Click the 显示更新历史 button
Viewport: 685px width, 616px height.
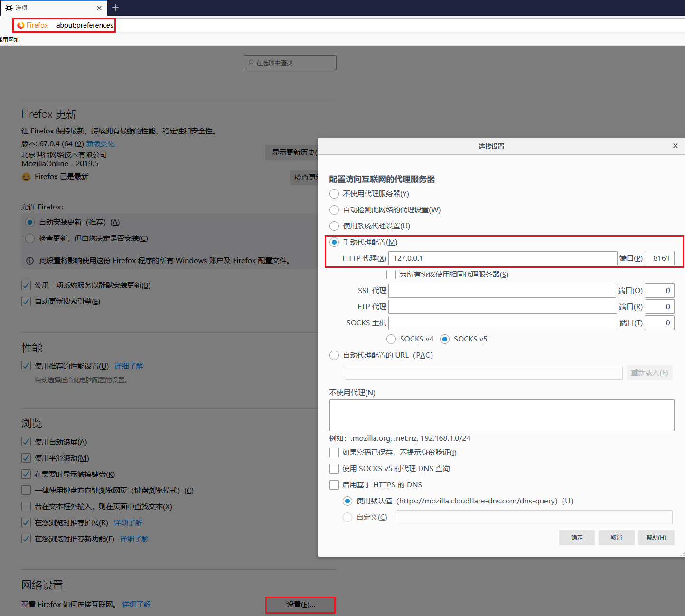coord(292,152)
